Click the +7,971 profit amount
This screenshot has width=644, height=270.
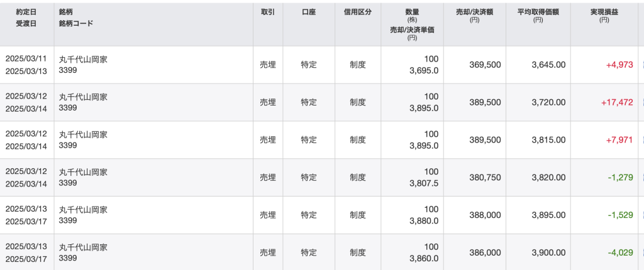pos(619,140)
